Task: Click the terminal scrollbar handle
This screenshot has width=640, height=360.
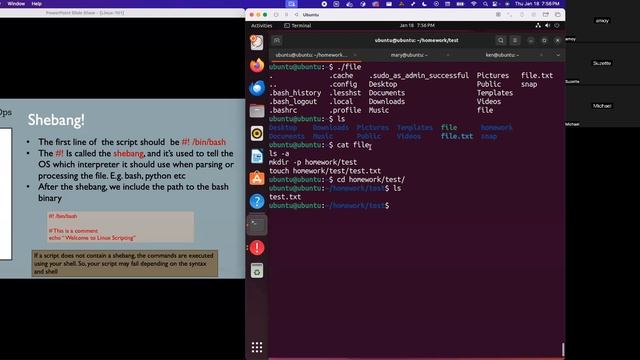Action: tap(563, 349)
